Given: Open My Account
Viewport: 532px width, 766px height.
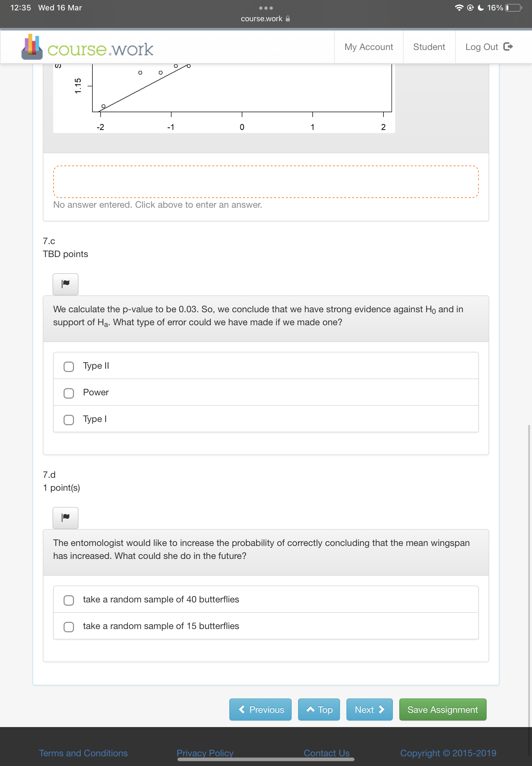Looking at the screenshot, I should coord(369,47).
